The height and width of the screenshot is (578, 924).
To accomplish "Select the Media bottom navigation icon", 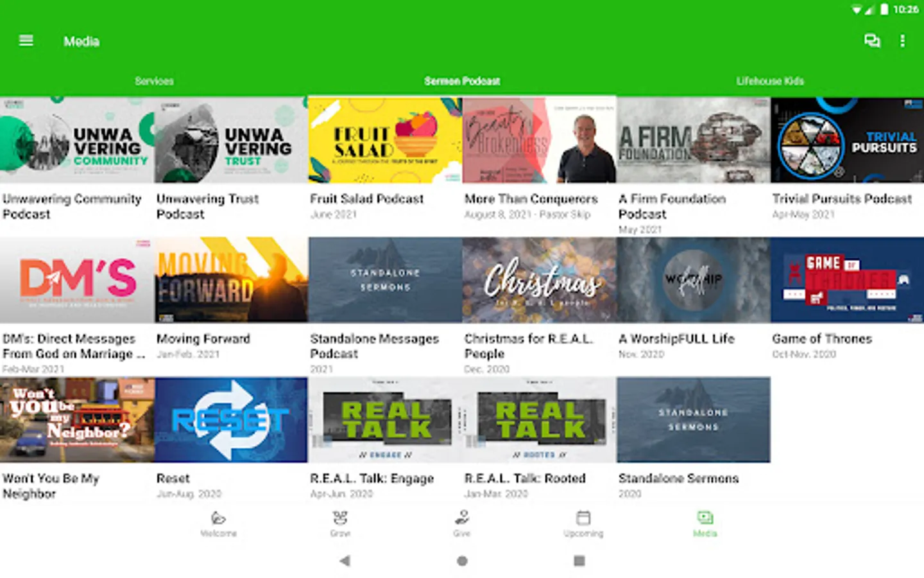I will (x=705, y=524).
